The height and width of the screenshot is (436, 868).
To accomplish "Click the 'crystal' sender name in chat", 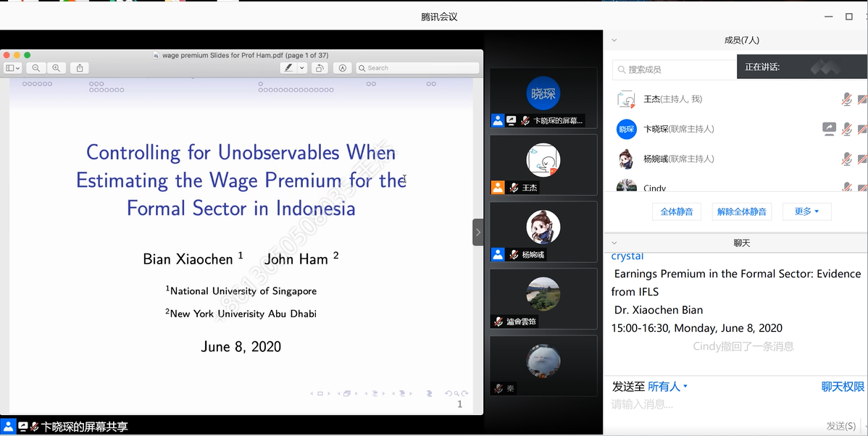I will (627, 256).
